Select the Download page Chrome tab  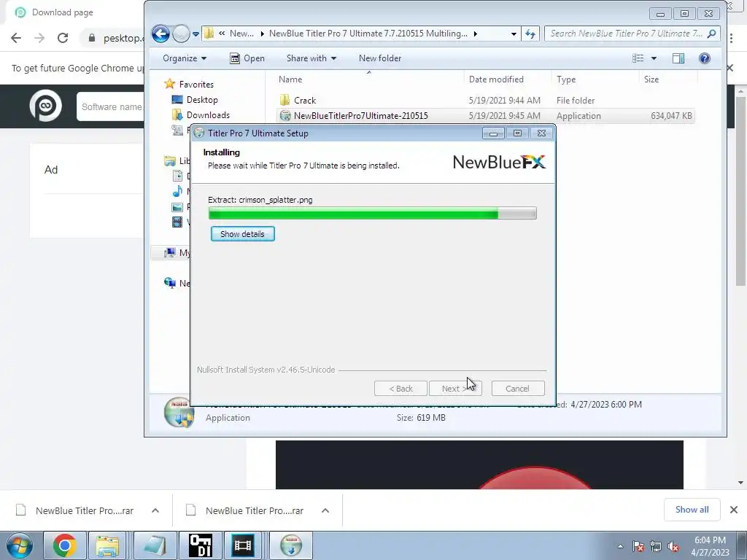tap(62, 12)
